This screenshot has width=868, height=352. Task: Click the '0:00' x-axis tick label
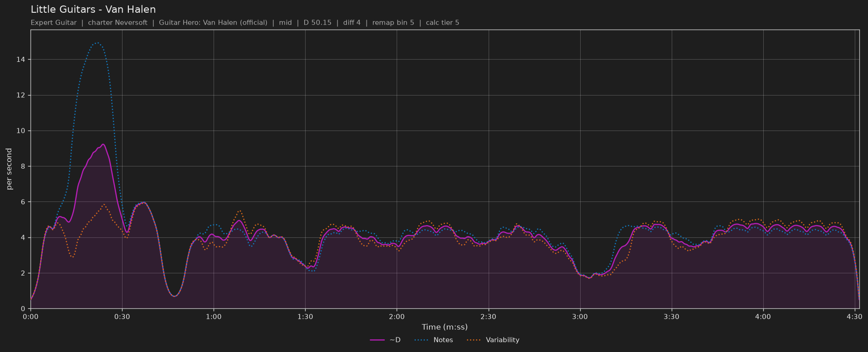[x=31, y=317]
